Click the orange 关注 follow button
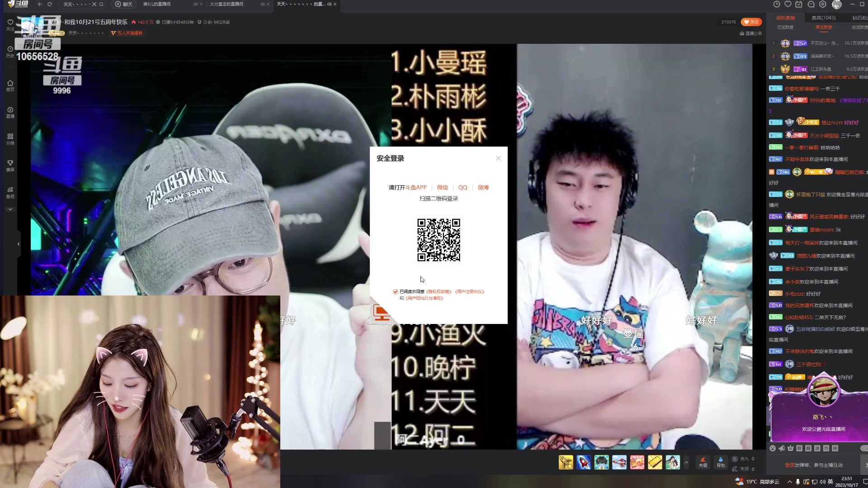868x488 pixels. coord(751,22)
